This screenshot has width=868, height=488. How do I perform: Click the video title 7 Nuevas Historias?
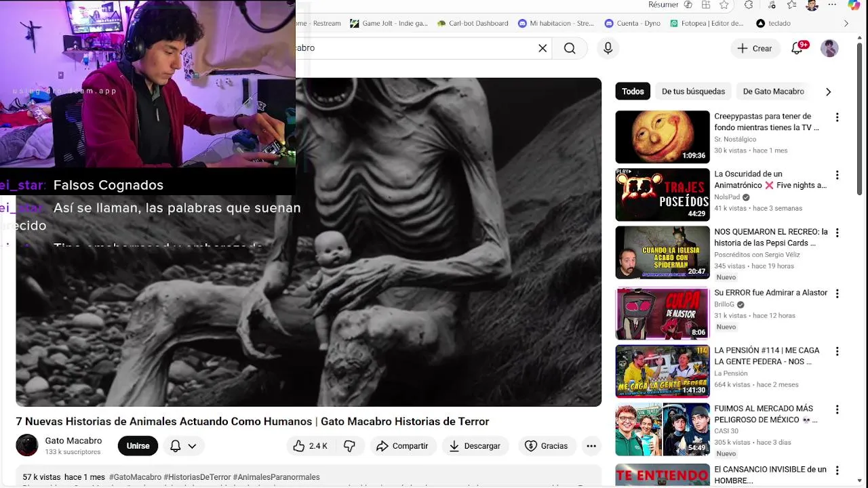click(252, 422)
